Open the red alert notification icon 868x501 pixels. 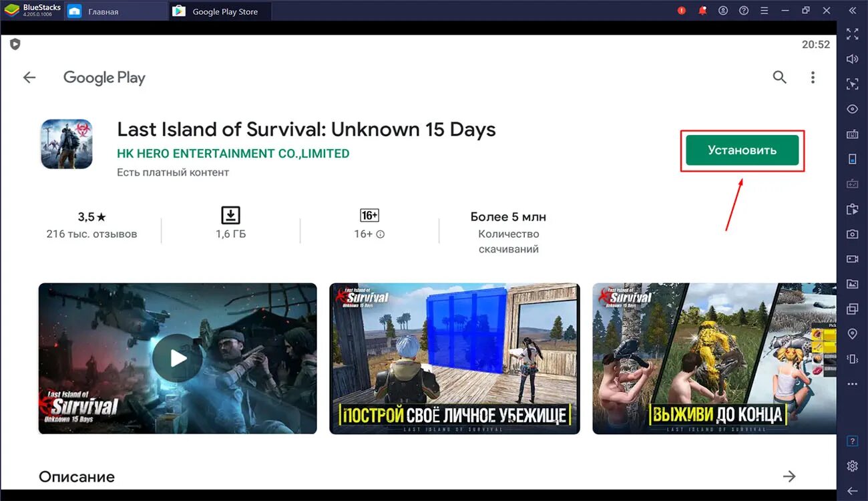[682, 11]
